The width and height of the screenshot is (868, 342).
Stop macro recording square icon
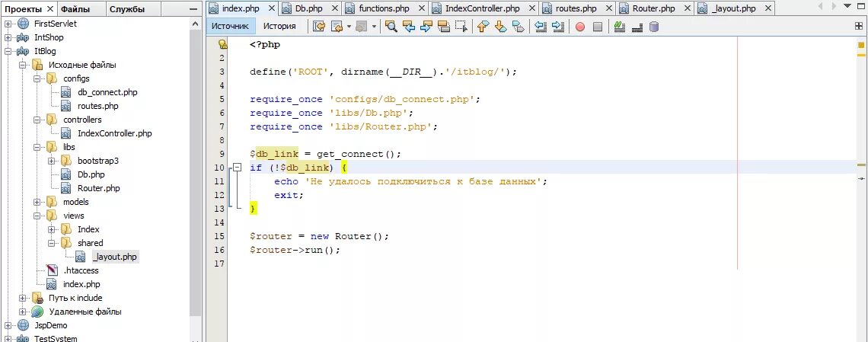coord(597,26)
